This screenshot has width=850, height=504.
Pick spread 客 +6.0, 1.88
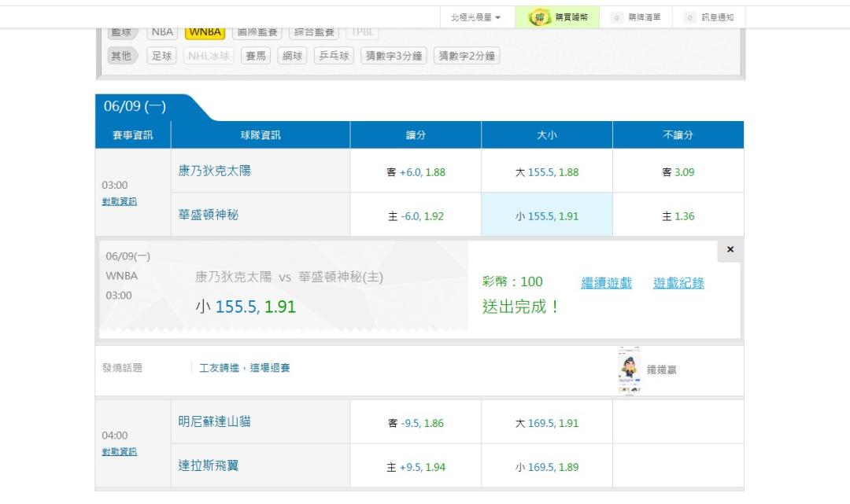point(416,172)
